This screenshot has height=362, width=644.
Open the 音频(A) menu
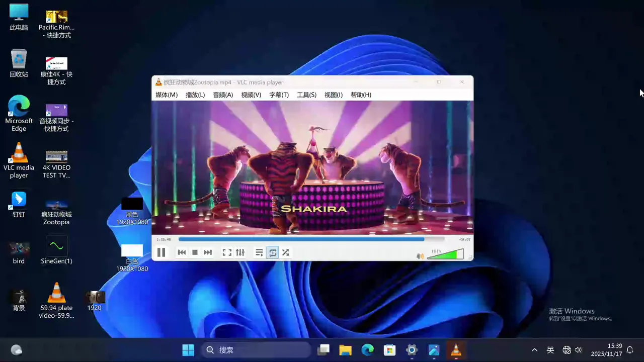[223, 95]
